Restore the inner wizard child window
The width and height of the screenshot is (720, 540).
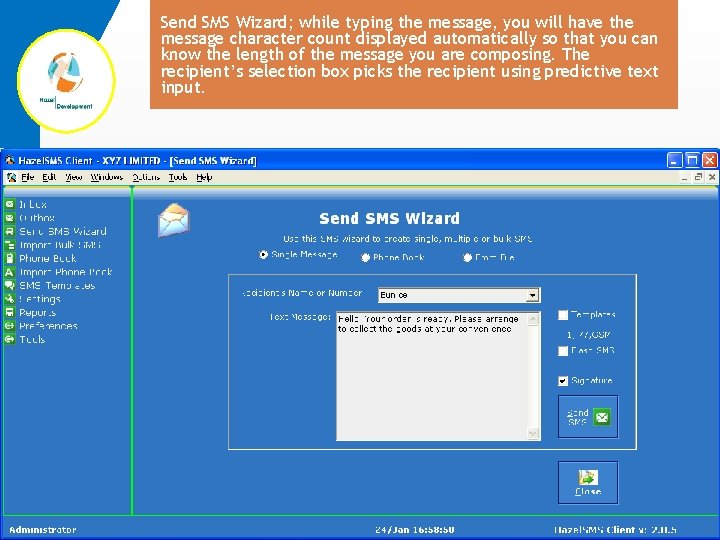(698, 177)
